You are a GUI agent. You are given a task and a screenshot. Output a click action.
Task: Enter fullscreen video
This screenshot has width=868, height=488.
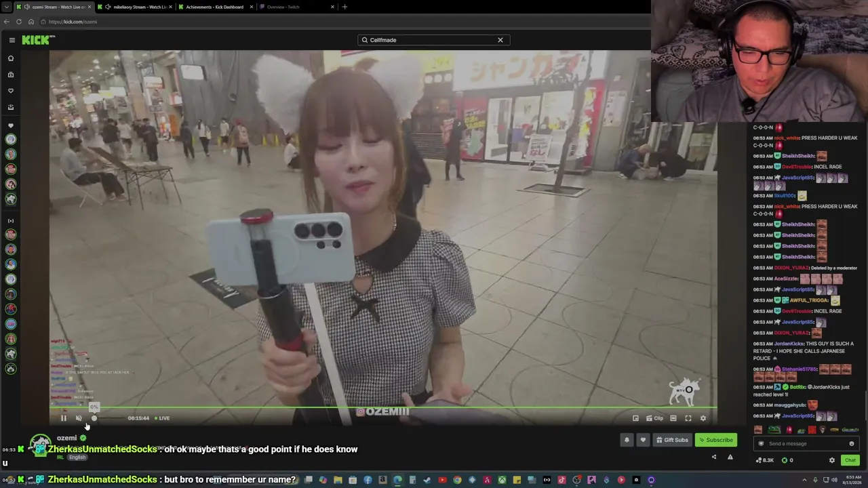click(688, 418)
